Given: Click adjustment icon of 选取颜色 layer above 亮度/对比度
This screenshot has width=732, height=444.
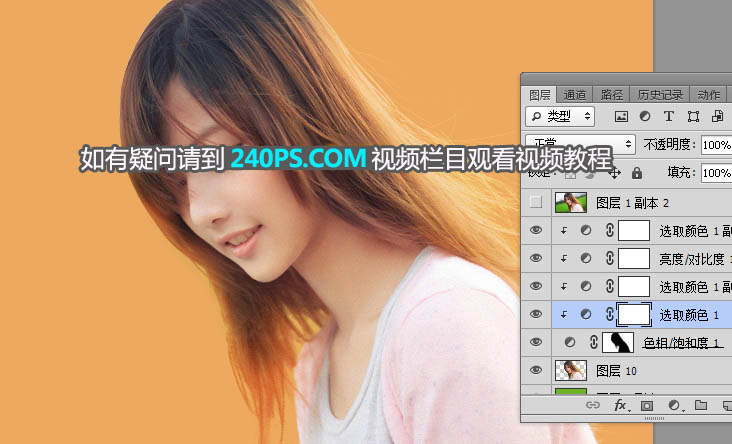Looking at the screenshot, I should click(x=585, y=230).
